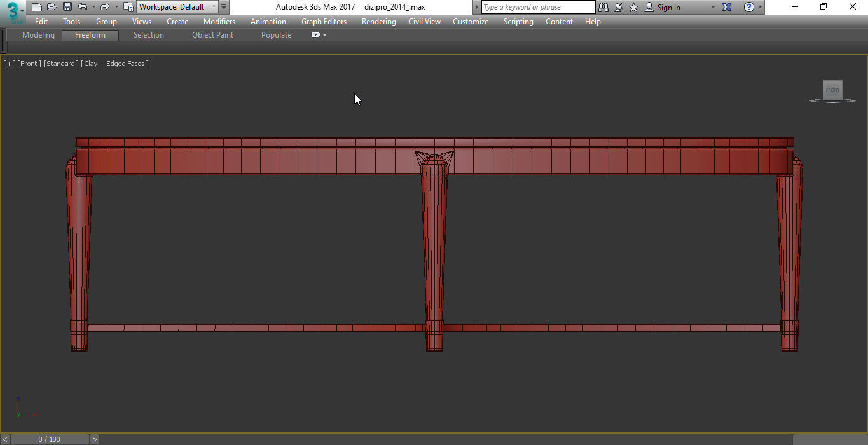Click the Set Project Folder icon
Screen dimensions: 868x445
tap(128, 7)
